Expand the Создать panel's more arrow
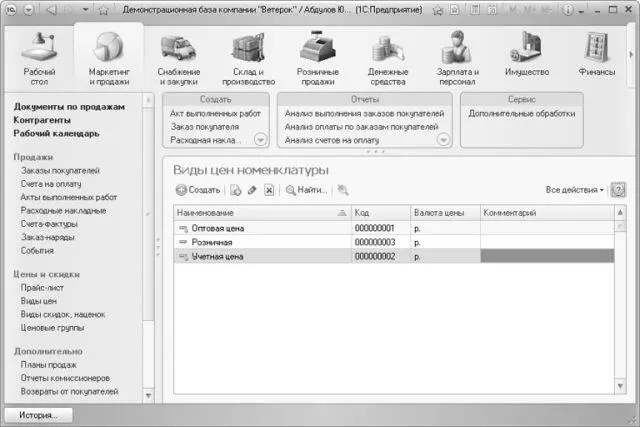Image resolution: width=640 pixels, height=427 pixels. (x=260, y=140)
